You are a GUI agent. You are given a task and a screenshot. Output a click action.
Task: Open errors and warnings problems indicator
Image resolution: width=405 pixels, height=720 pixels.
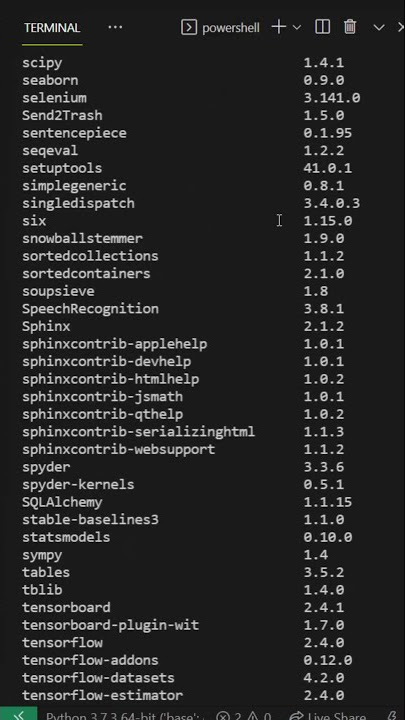coord(244,715)
